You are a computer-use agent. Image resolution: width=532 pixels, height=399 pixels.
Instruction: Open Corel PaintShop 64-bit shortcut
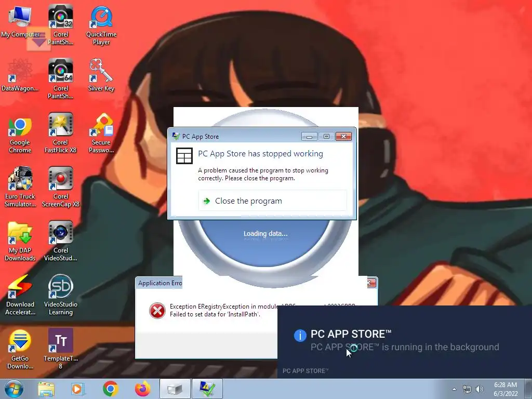[60, 79]
